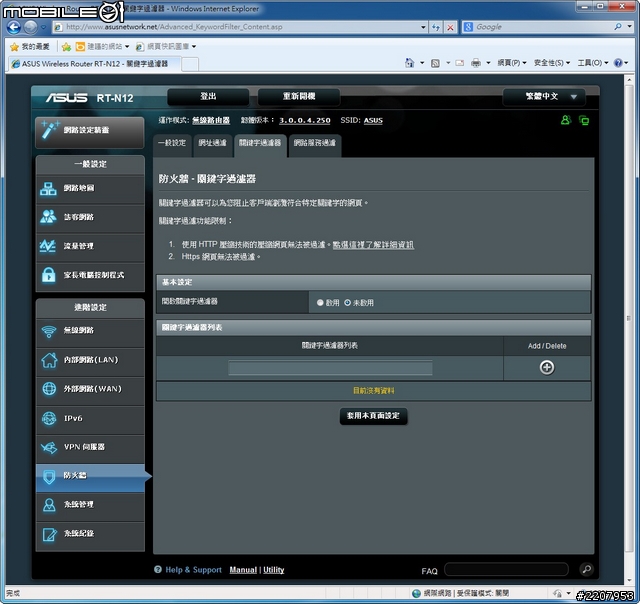Open the language dropdown 繁體中文
Screen dimensions: 640x604
click(544, 97)
